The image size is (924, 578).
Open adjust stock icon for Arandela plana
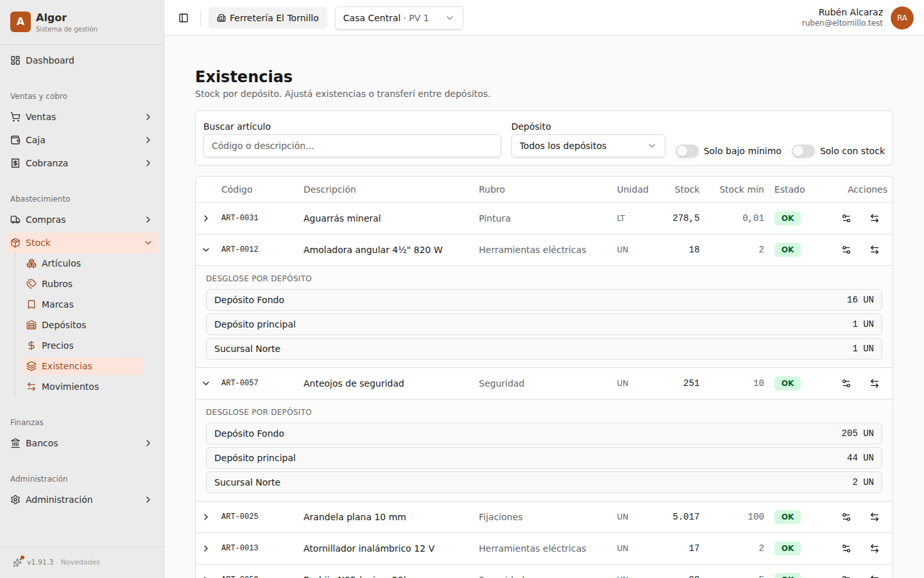[x=846, y=517]
